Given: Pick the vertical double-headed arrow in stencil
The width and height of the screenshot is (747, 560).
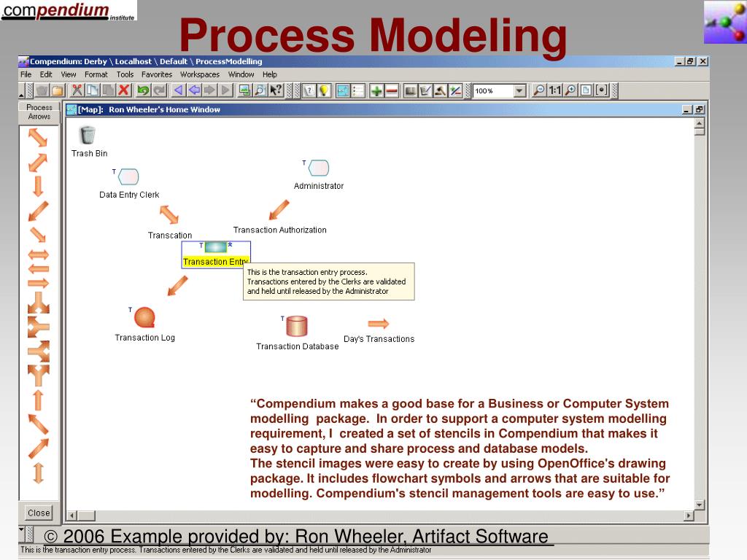Looking at the screenshot, I should tap(39, 473).
